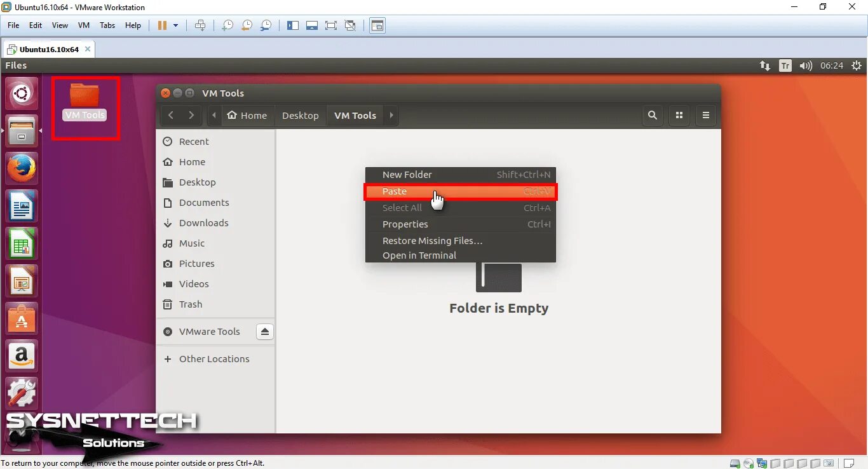Image resolution: width=868 pixels, height=469 pixels.
Task: Open Documents in the Files sidebar
Action: (x=215, y=203)
